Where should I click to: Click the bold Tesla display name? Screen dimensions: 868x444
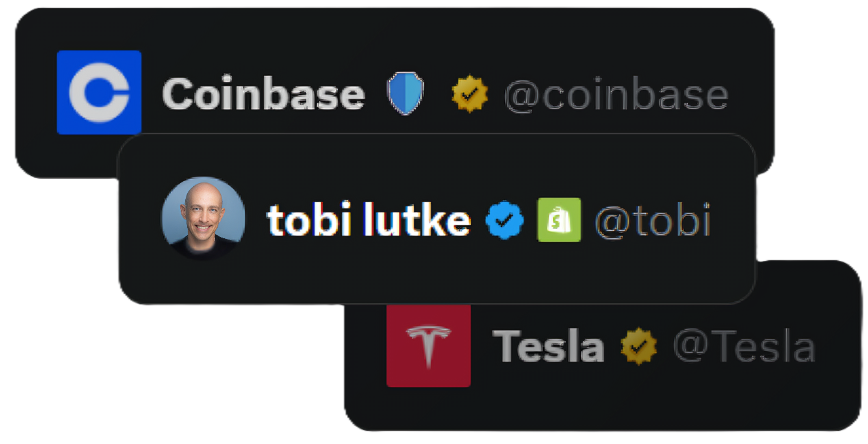548,346
